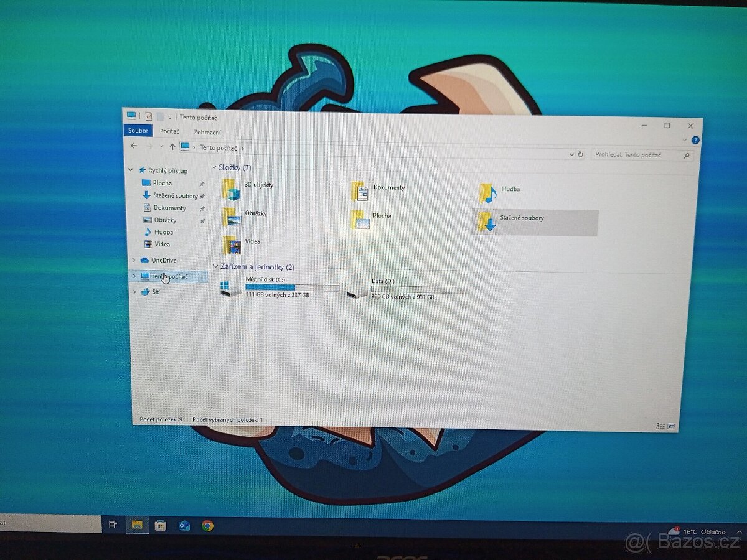The height and width of the screenshot is (560, 747).
Task: Select the Místní disk (C:) drive icon
Action: pyautogui.click(x=231, y=288)
